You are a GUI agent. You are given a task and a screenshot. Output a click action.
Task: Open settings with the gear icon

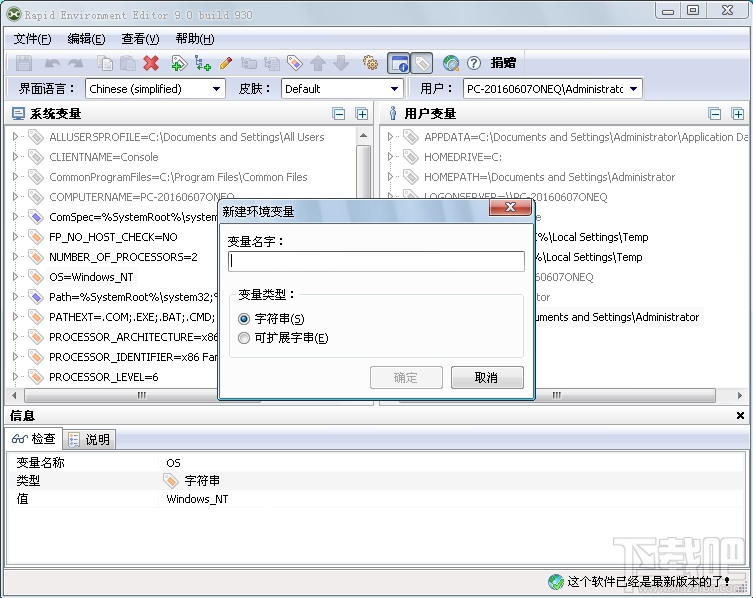click(x=370, y=63)
